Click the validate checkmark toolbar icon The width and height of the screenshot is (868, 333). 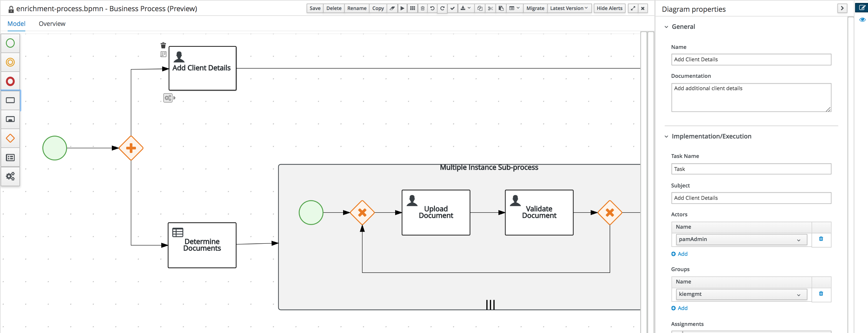click(x=453, y=8)
